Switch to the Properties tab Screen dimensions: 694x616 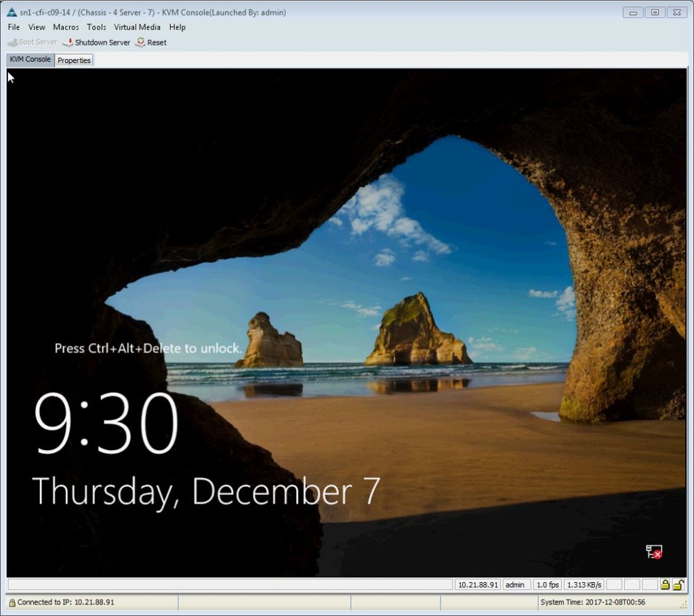pyautogui.click(x=74, y=60)
